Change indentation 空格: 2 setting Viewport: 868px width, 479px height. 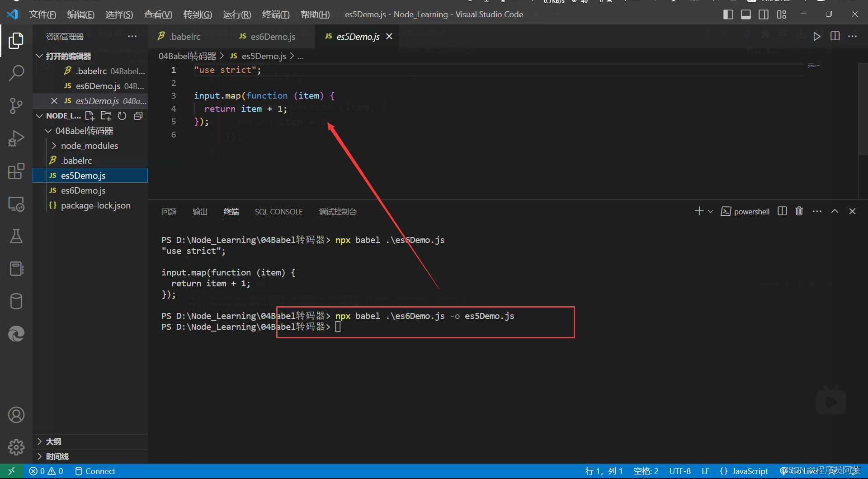646,471
